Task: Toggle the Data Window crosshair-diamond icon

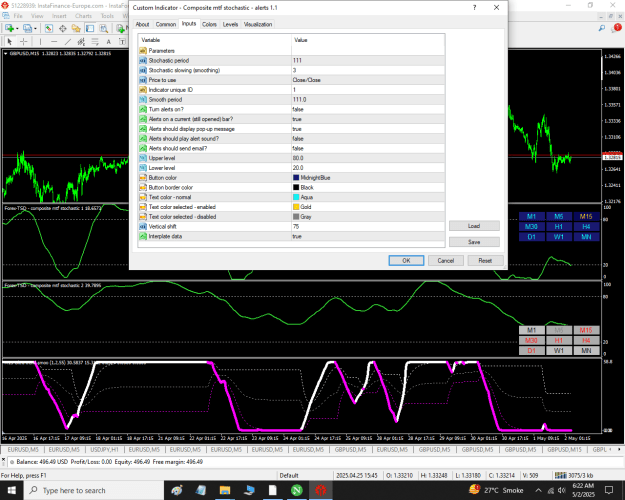Action: click(x=63, y=28)
